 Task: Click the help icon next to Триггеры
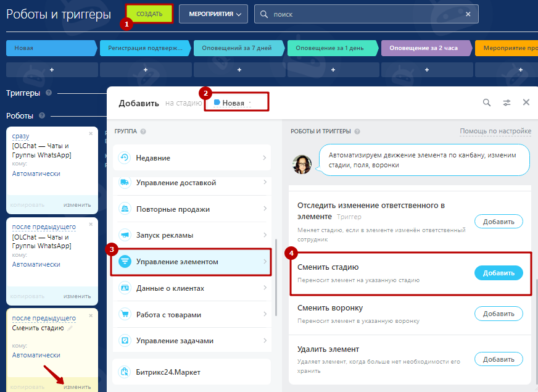tap(48, 93)
